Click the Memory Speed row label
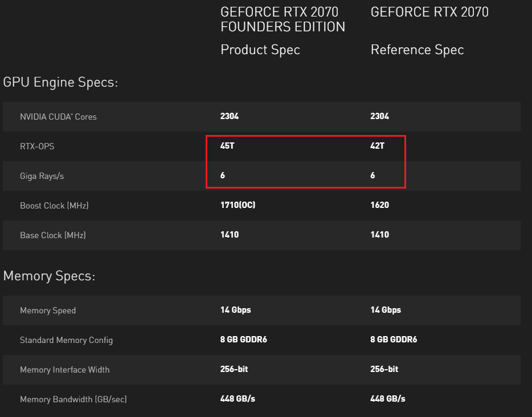This screenshot has width=532, height=417. click(x=48, y=310)
